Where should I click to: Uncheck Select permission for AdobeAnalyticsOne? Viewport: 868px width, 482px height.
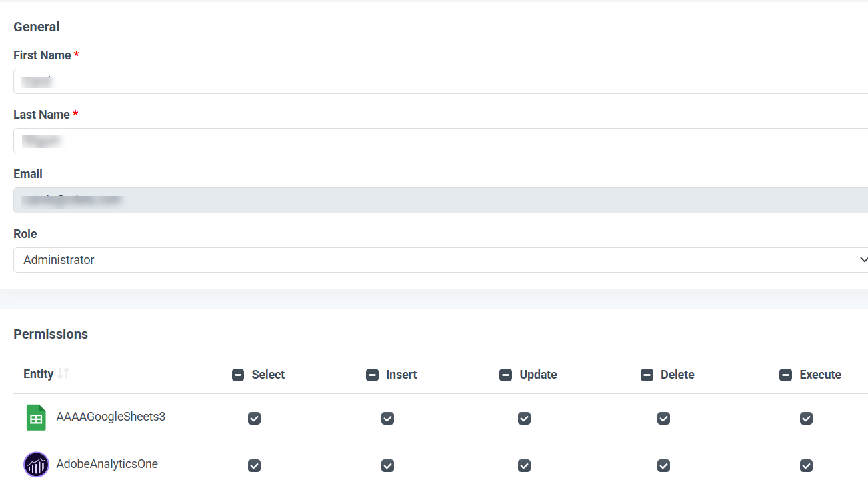(254, 465)
